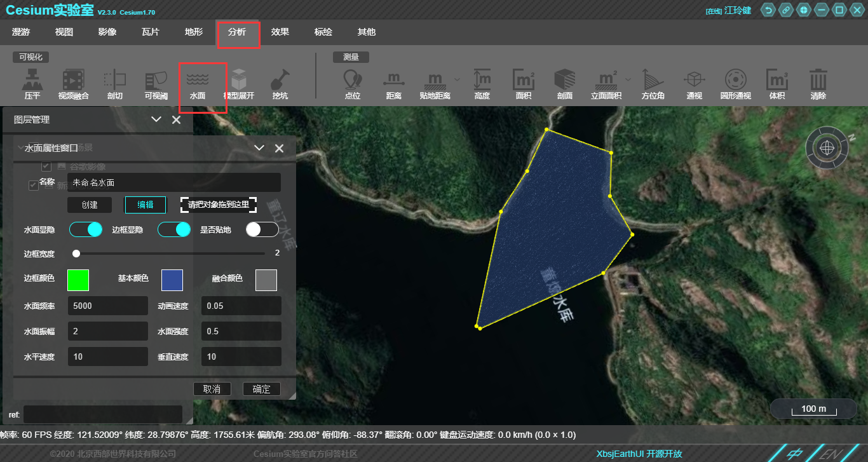Open the 剖面 profile tool
This screenshot has width=868, height=462.
(x=564, y=85)
